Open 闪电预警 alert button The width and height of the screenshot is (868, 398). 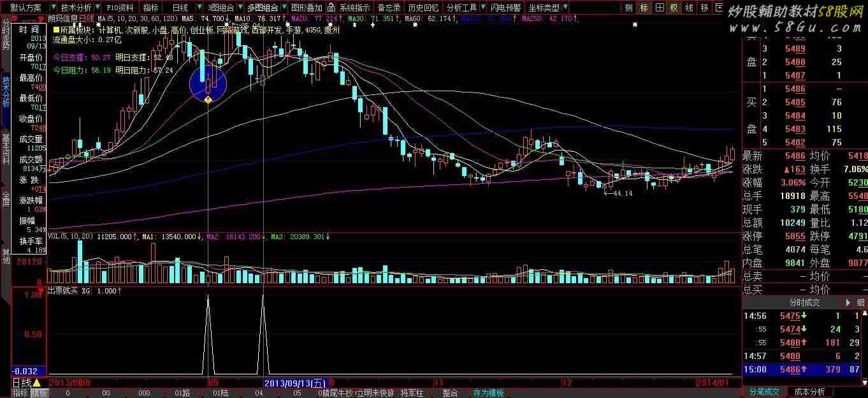click(x=505, y=8)
